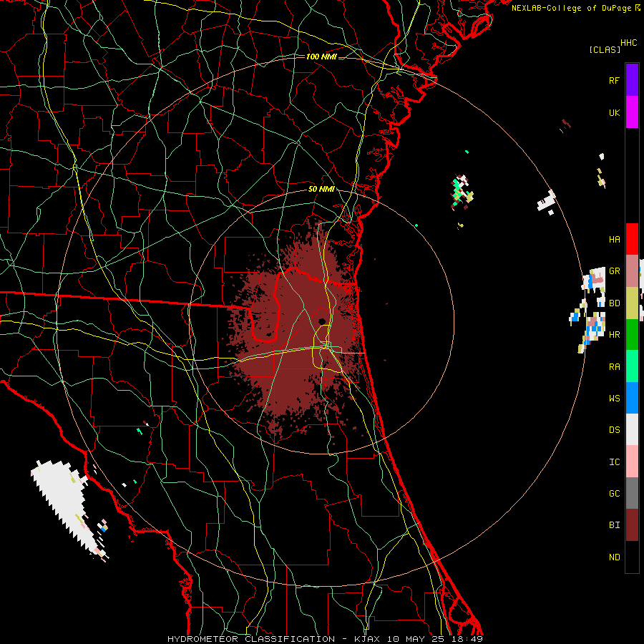Viewport: 644px width, 644px height.
Task: Click the "HR" legend label text
Action: coord(614,335)
